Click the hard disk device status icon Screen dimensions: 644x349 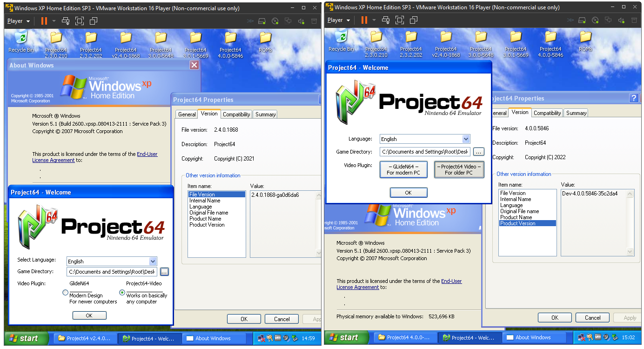[x=262, y=20]
